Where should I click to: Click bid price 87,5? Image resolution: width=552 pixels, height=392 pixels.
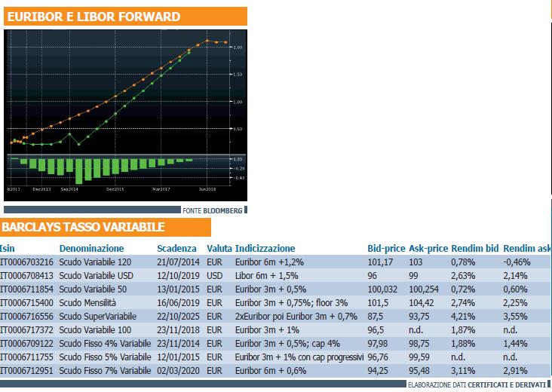(x=376, y=317)
